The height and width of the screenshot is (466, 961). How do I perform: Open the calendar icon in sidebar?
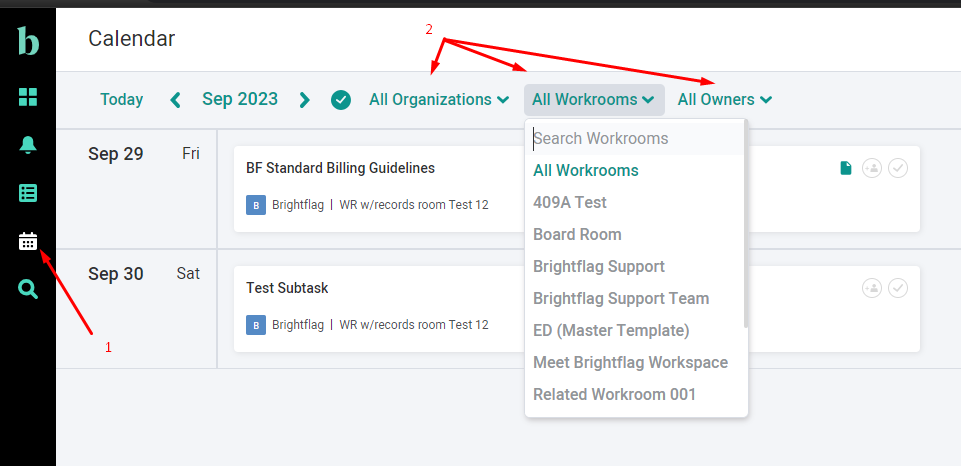click(x=28, y=241)
